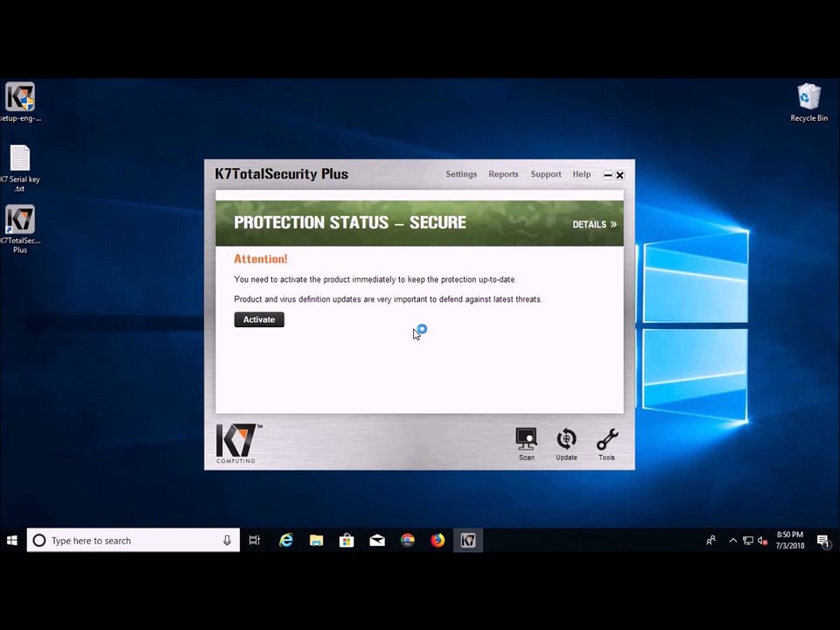Select K7 setup installer desktop icon
This screenshot has height=630, width=840.
[x=20, y=101]
